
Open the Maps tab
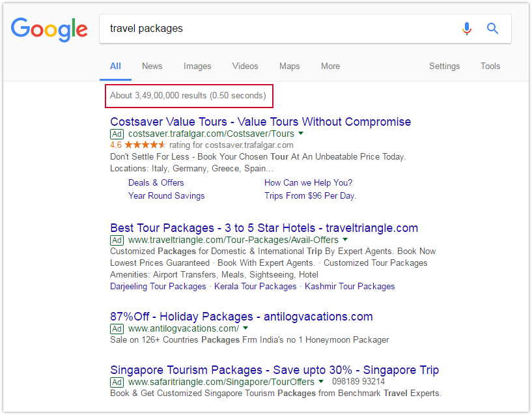click(x=289, y=66)
